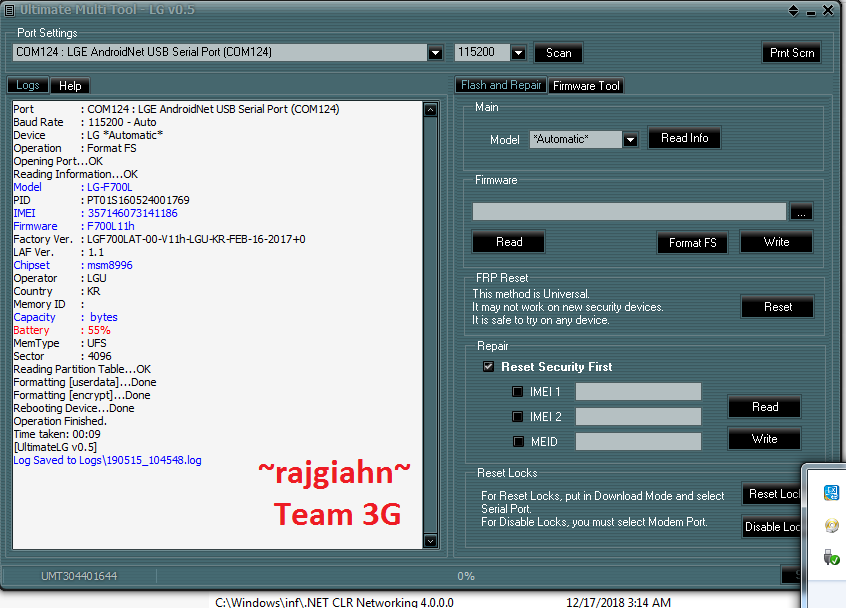Click the Disable Locks button
The width and height of the screenshot is (846, 608).
click(773, 527)
